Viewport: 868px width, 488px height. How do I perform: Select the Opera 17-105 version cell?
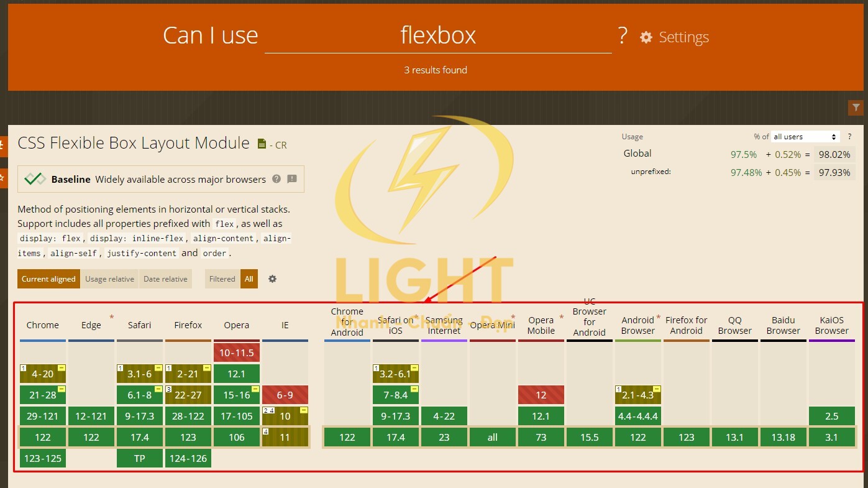237,416
